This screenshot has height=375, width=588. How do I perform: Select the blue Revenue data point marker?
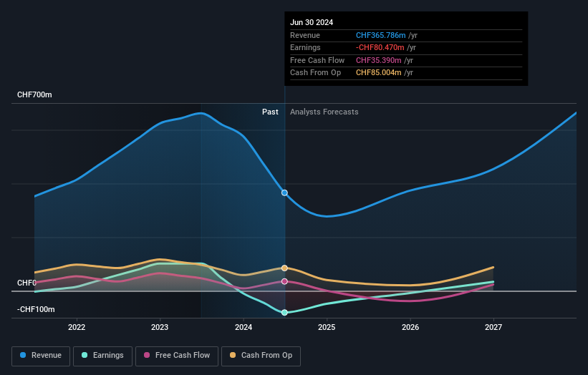(284, 193)
